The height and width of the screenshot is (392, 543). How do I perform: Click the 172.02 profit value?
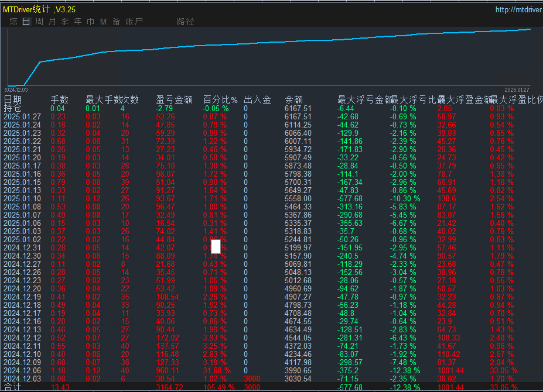pyautogui.click(x=168, y=338)
